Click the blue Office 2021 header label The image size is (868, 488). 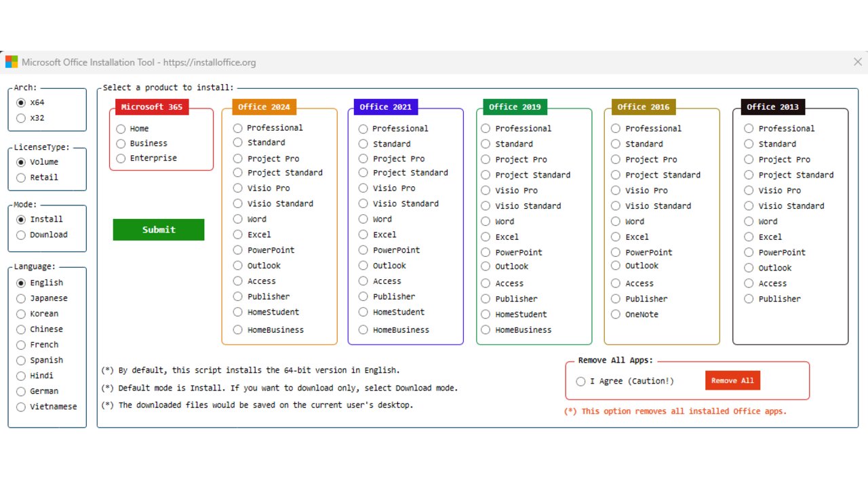pos(386,107)
